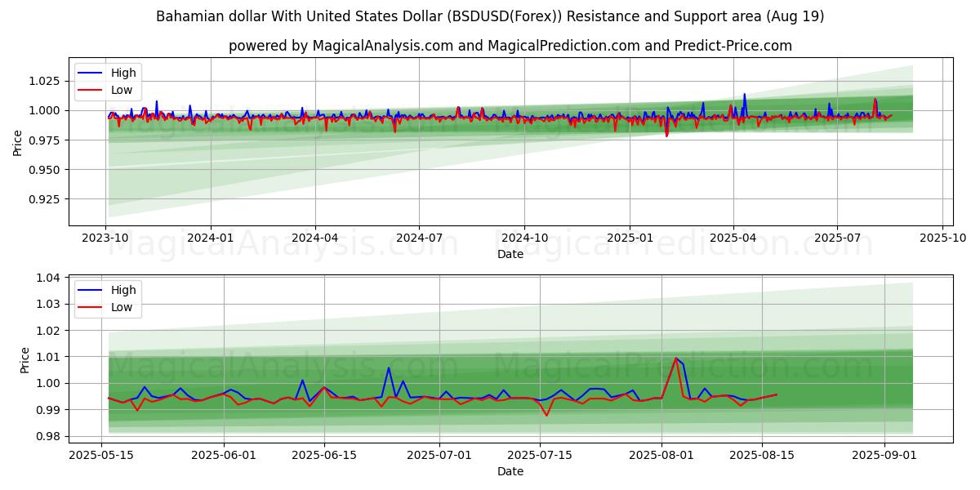980x490 pixels.
Task: Click the top chart 'Date' axis label
Action: click(510, 255)
